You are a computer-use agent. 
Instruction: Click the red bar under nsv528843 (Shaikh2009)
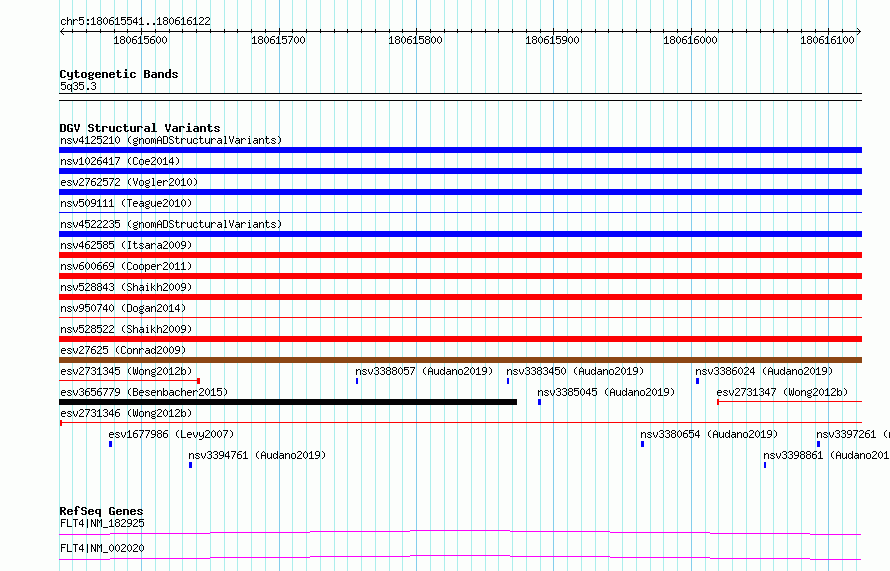click(460, 297)
